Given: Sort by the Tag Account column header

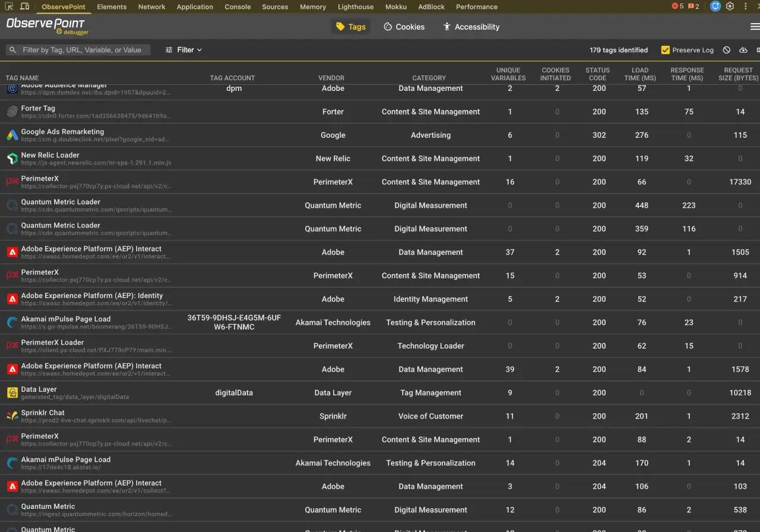Looking at the screenshot, I should tap(232, 78).
